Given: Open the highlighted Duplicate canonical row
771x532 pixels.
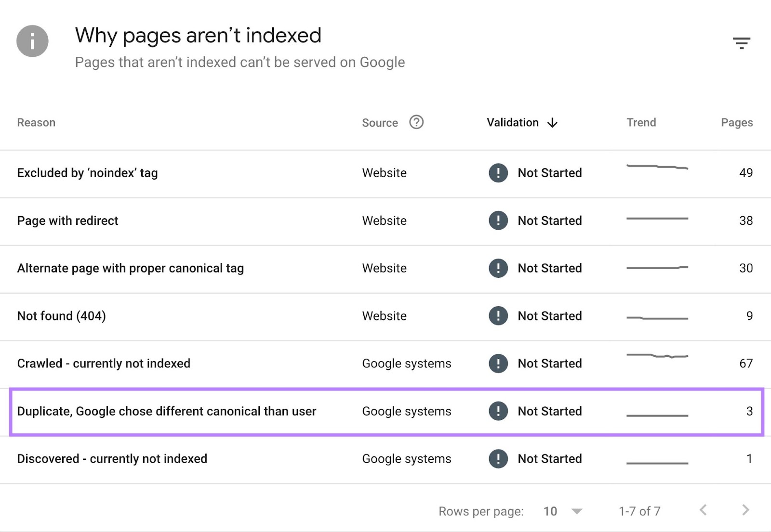Looking at the screenshot, I should coord(166,412).
